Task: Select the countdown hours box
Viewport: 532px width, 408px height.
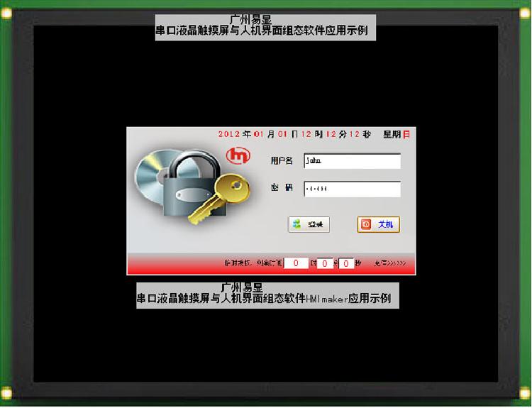Action: [x=296, y=263]
